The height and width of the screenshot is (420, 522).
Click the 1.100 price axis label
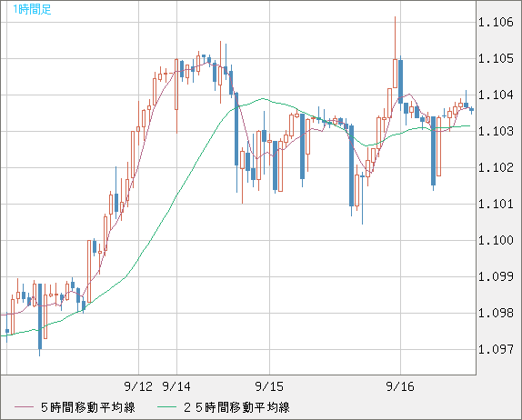click(x=496, y=240)
